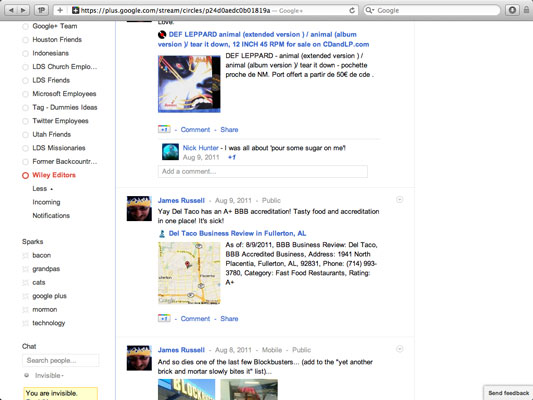Comment on the Del Taco post
The width and height of the screenshot is (533, 400).
[195, 318]
